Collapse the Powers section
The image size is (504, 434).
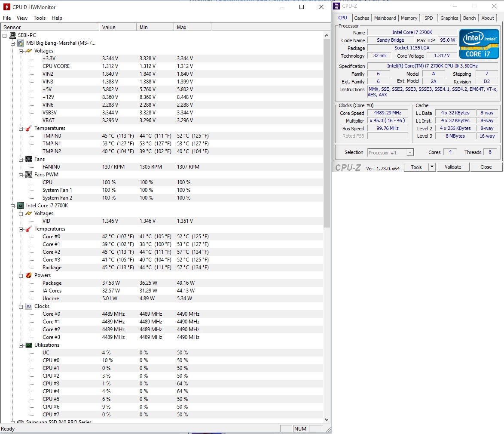click(x=21, y=276)
